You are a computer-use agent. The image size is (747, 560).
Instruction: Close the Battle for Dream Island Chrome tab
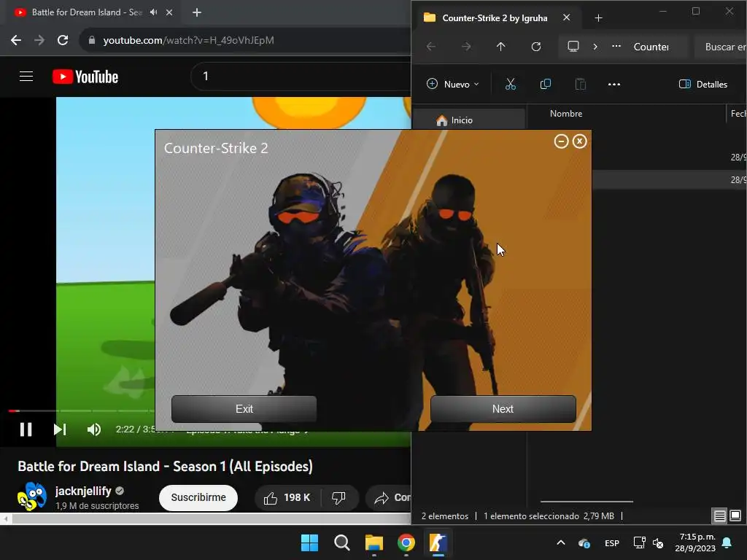click(169, 12)
